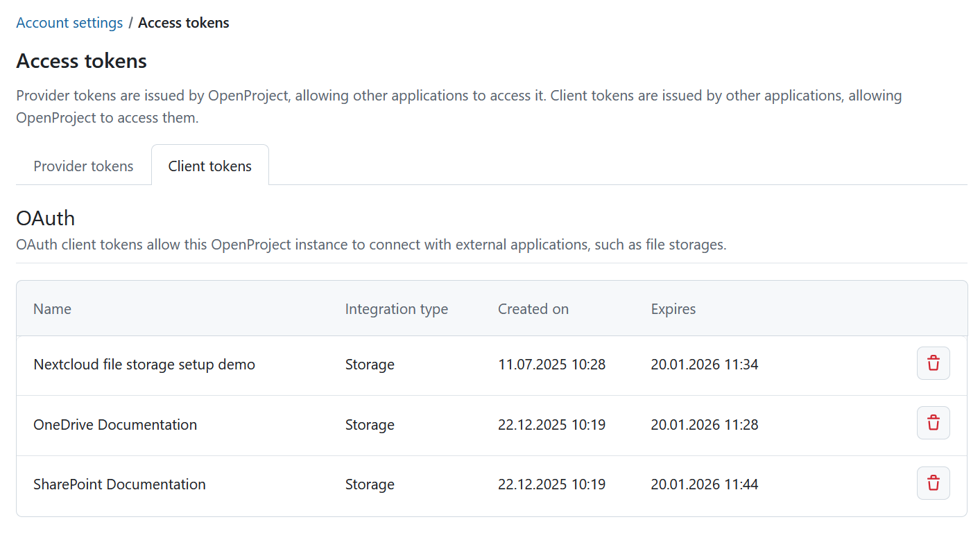Select the OneDrive Documentation row

coord(115,424)
